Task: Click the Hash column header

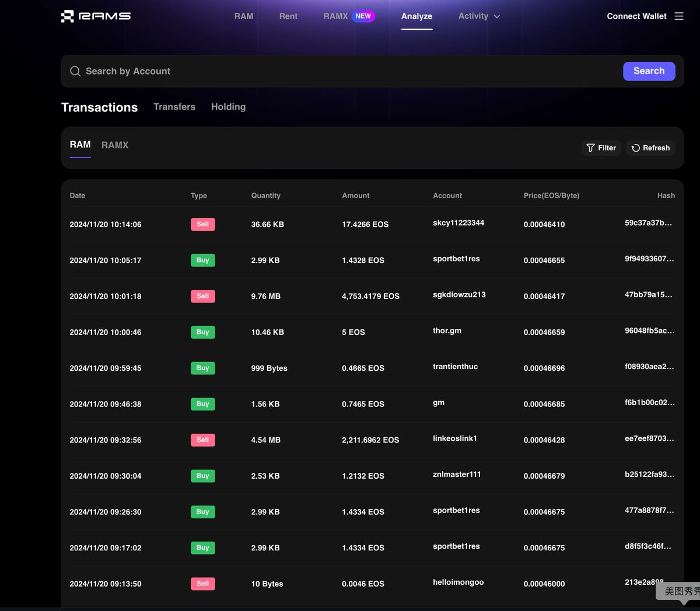Action: (666, 196)
